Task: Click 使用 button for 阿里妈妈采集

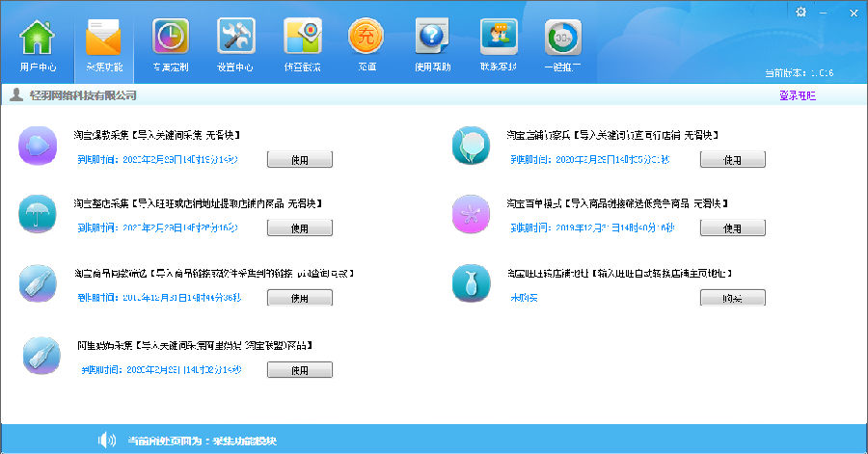Action: (x=300, y=370)
